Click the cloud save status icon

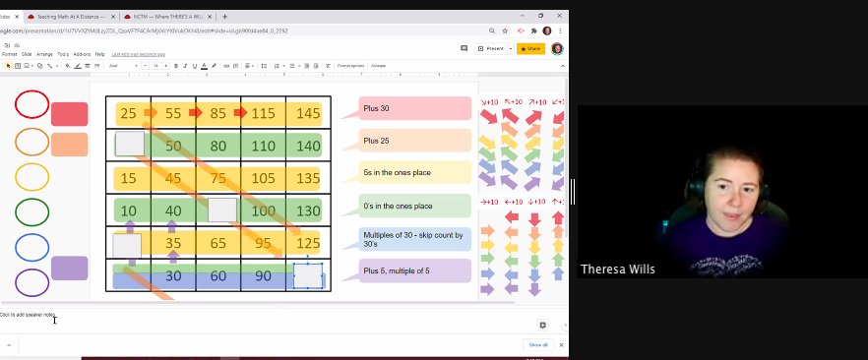(x=17, y=45)
